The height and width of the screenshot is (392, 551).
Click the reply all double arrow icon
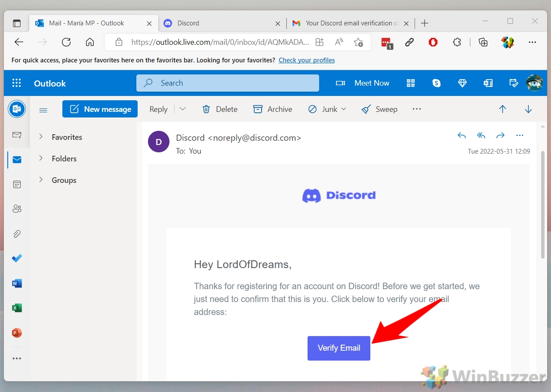coord(481,136)
